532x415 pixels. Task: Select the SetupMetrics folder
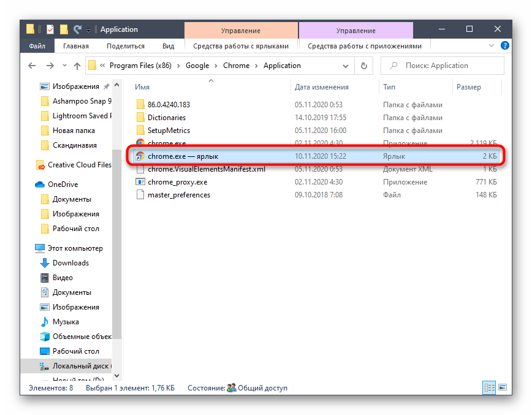point(169,131)
